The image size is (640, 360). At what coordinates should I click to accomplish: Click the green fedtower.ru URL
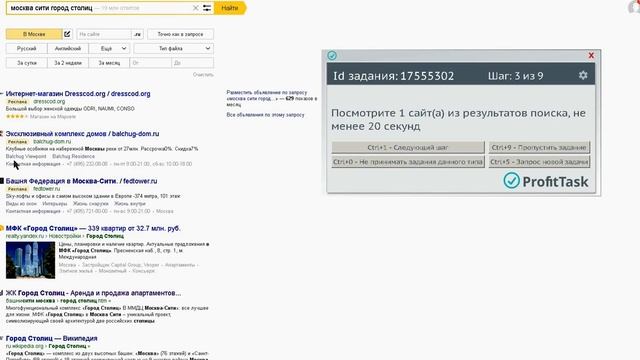tap(47, 189)
